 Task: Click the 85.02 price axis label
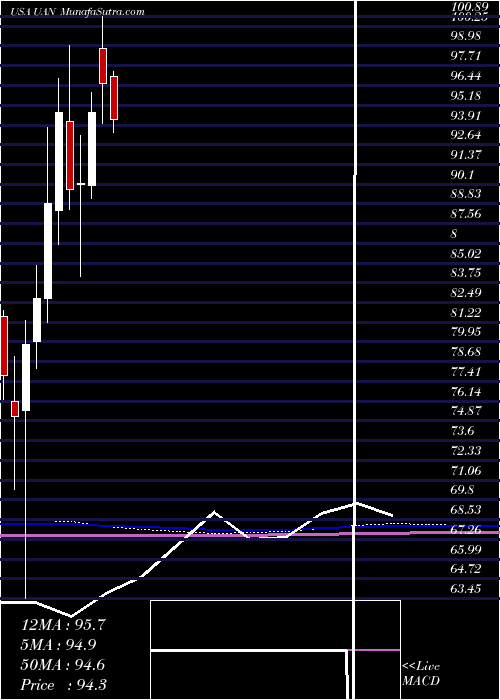(x=466, y=253)
